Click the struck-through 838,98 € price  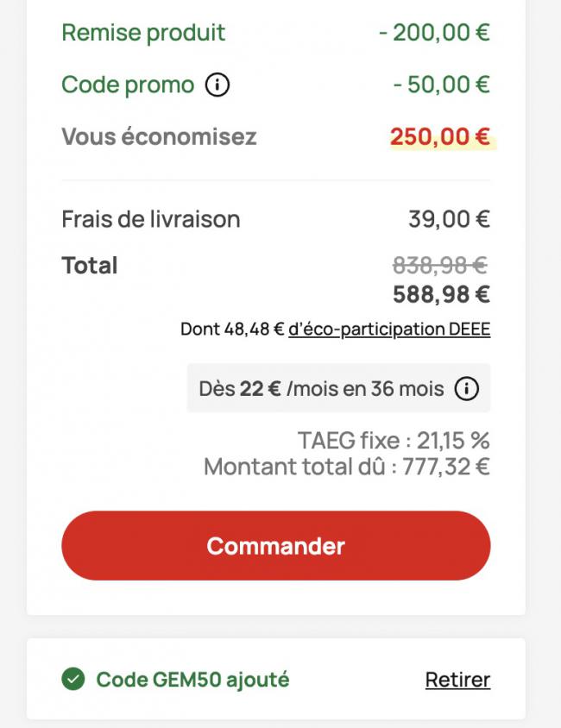(x=440, y=266)
